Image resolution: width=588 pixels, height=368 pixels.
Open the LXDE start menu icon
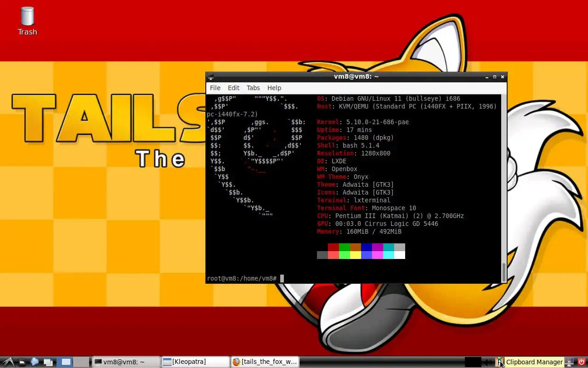point(8,362)
